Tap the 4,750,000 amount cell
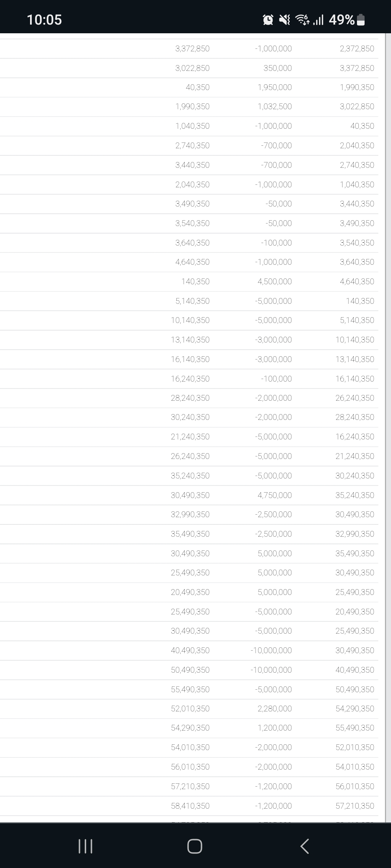 coord(274,495)
